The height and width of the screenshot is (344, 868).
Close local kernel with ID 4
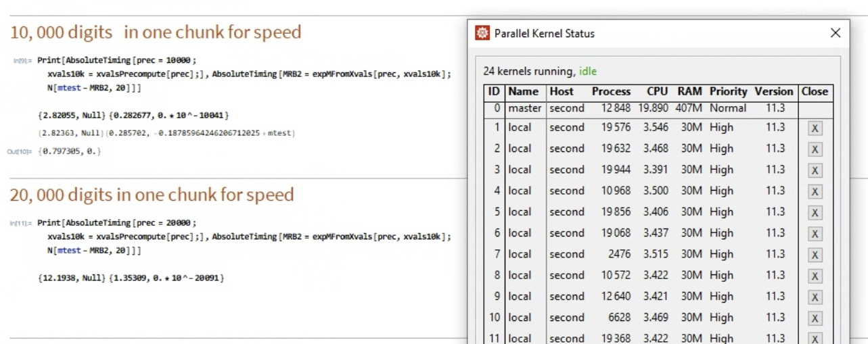[x=816, y=191]
